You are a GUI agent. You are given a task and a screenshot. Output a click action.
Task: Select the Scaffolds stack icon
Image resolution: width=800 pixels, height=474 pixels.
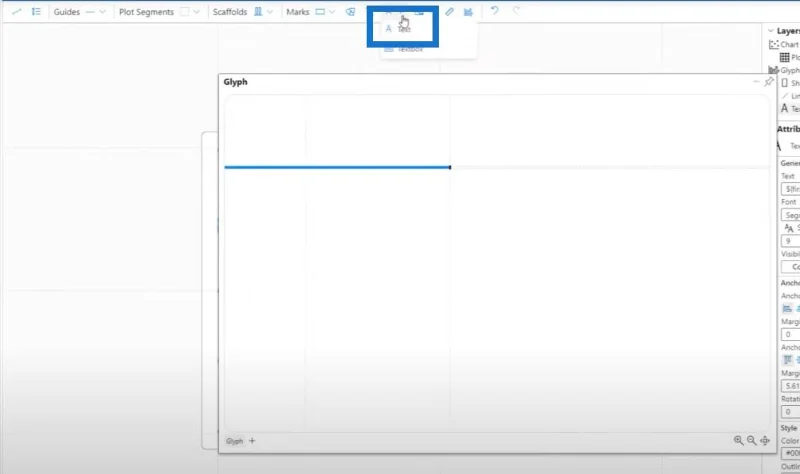[258, 12]
